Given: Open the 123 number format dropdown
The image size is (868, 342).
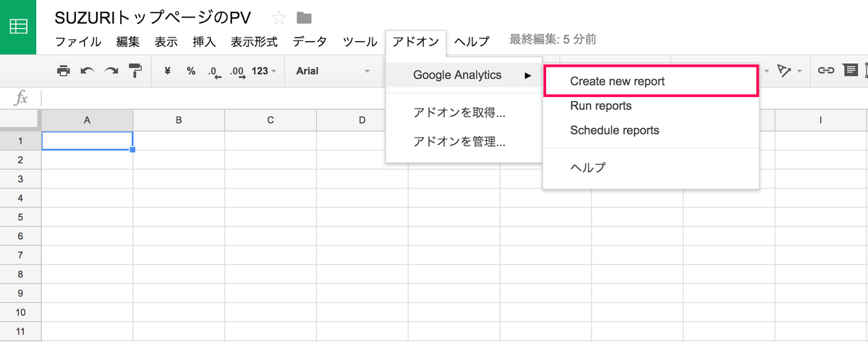Looking at the screenshot, I should (264, 71).
